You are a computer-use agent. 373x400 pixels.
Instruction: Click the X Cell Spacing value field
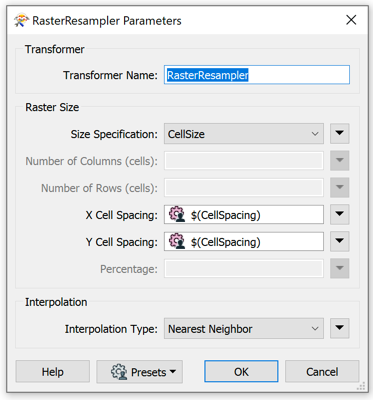click(244, 214)
